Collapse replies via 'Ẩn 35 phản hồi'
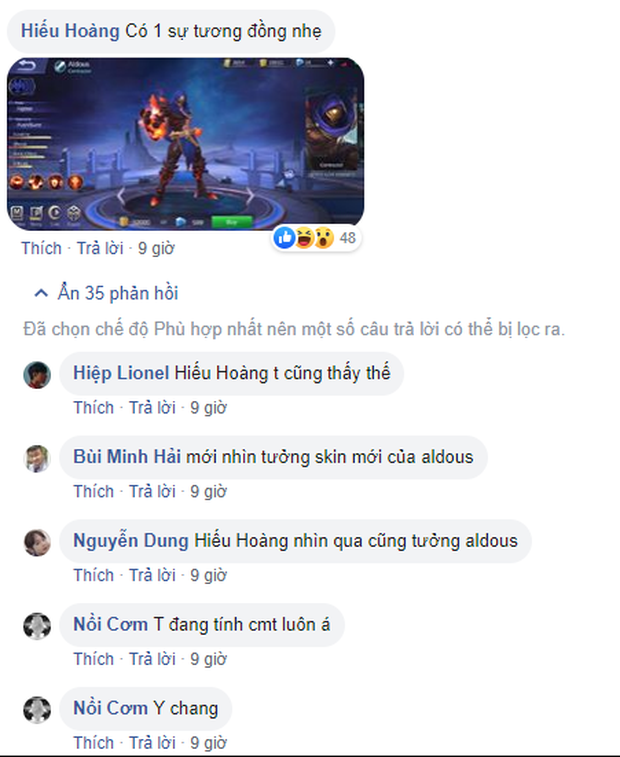This screenshot has height=757, width=620. click(x=118, y=293)
